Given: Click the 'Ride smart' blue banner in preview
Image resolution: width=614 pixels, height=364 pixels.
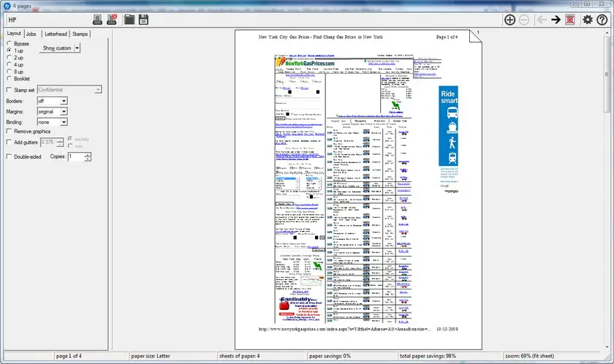Looking at the screenshot, I should pos(448,126).
